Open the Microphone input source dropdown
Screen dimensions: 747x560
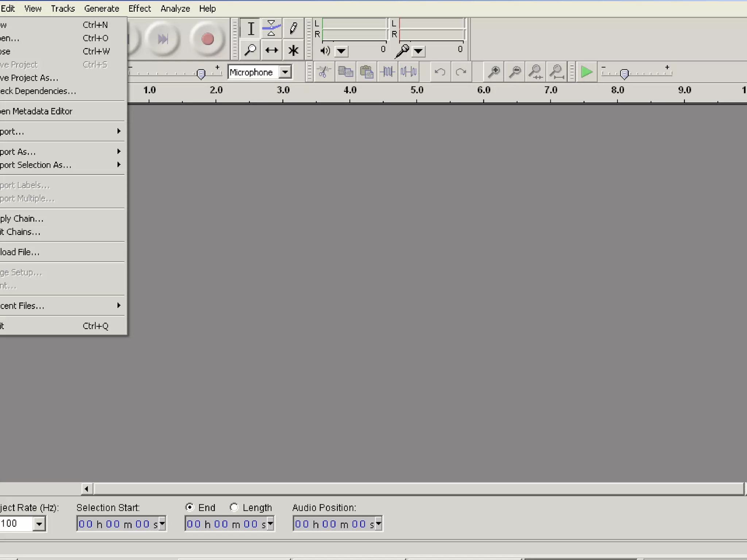285,72
